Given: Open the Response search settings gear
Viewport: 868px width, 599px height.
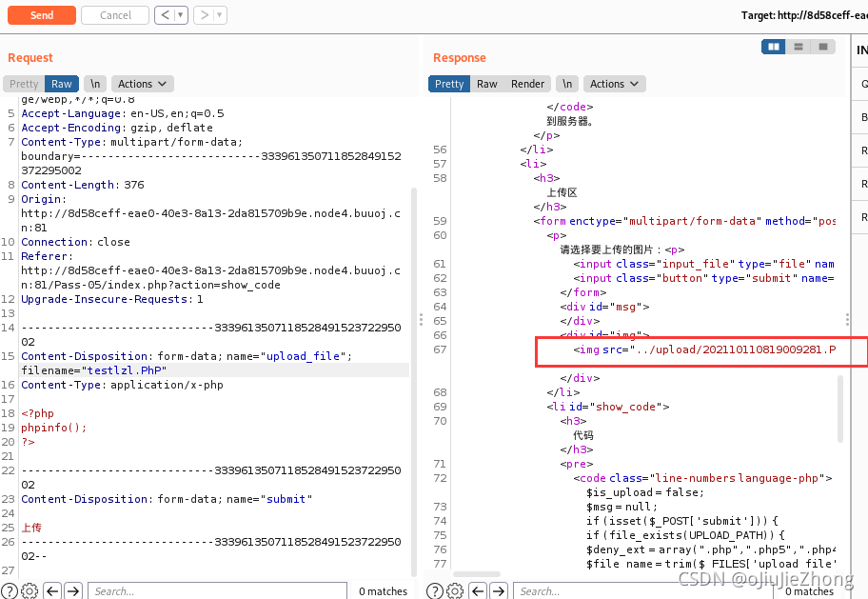Looking at the screenshot, I should [x=455, y=591].
